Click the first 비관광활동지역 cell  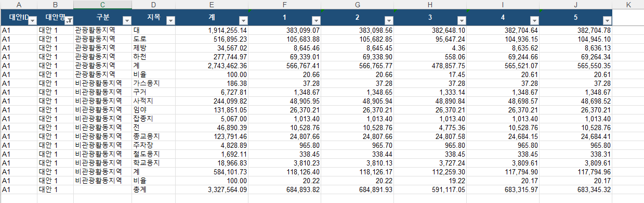[x=102, y=83]
